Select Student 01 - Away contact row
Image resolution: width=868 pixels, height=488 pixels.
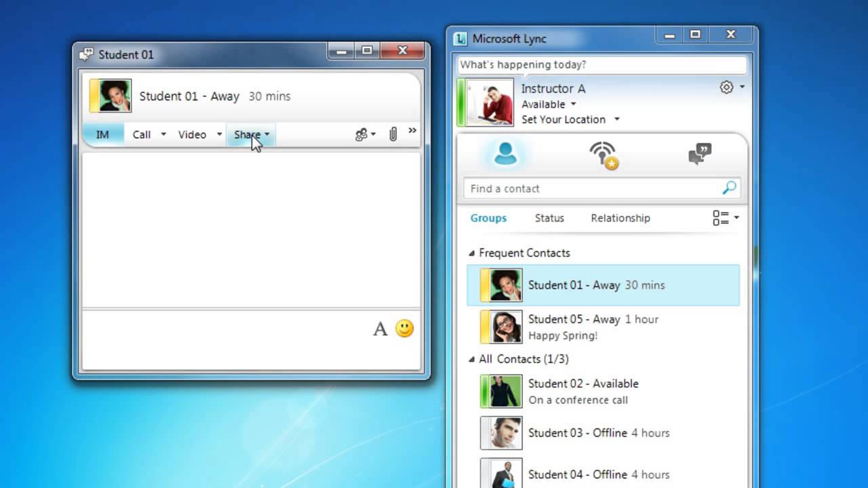pyautogui.click(x=603, y=285)
